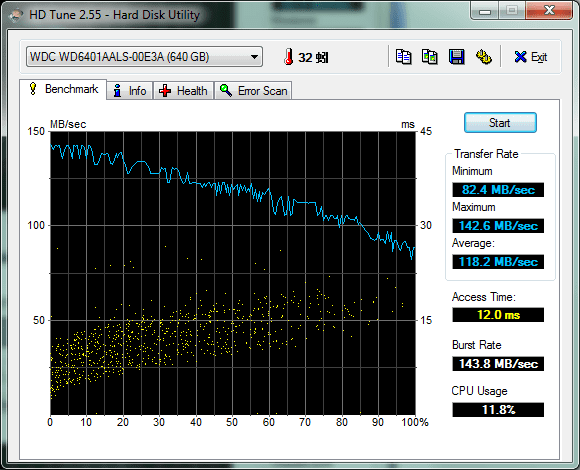Screen dimensions: 580x470
Task: Open the options wrench icon
Action: (x=483, y=57)
